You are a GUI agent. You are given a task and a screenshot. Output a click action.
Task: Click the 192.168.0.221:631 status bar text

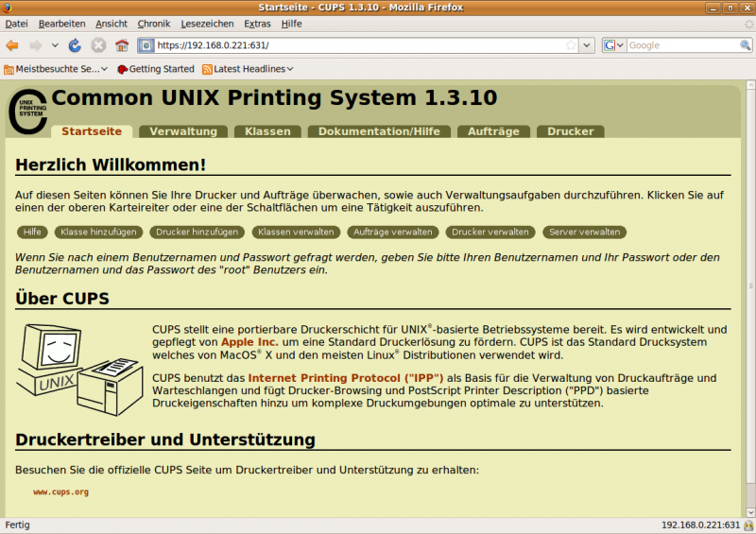[700, 525]
